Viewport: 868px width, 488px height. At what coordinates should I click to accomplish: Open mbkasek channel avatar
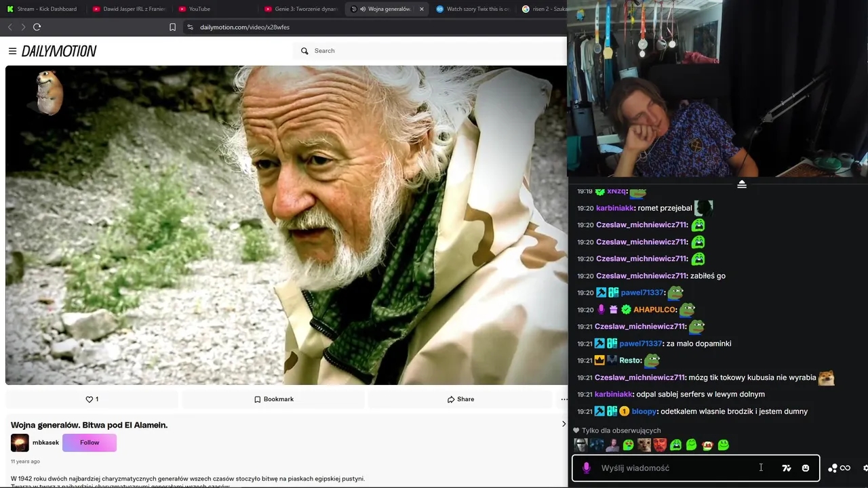coord(20,443)
